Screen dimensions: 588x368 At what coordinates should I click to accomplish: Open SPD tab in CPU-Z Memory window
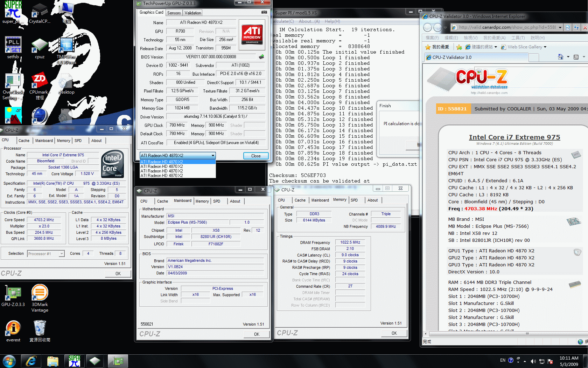coord(354,200)
